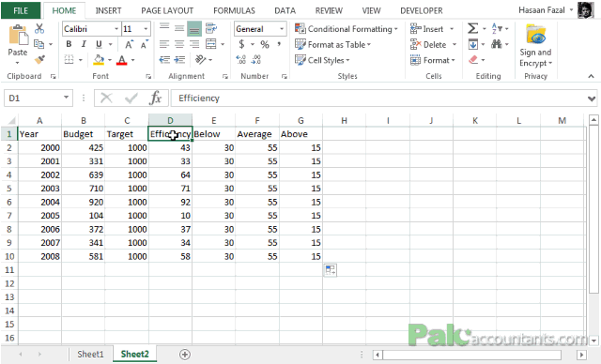Decrease font size with small A icon
601x364 pixels.
(x=144, y=44)
